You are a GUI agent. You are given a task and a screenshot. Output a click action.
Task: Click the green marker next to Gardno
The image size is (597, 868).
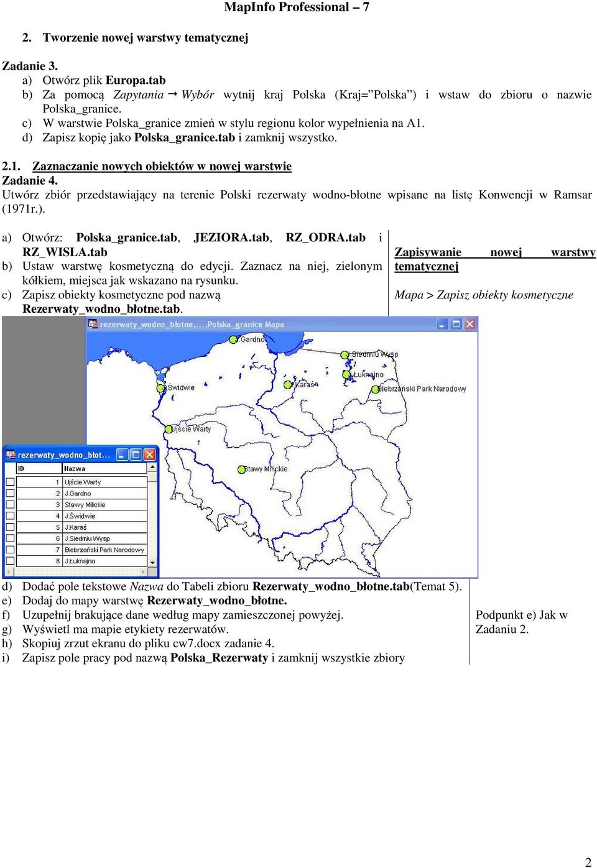234,340
